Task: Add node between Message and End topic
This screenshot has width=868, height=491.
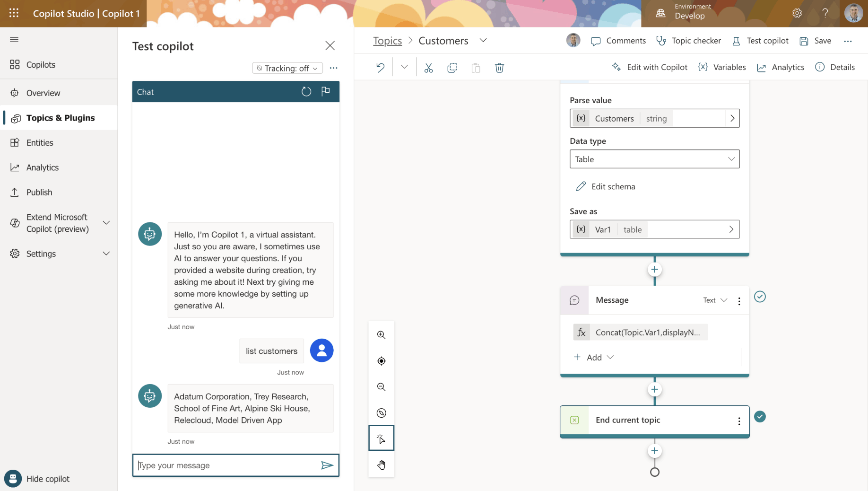Action: point(654,390)
